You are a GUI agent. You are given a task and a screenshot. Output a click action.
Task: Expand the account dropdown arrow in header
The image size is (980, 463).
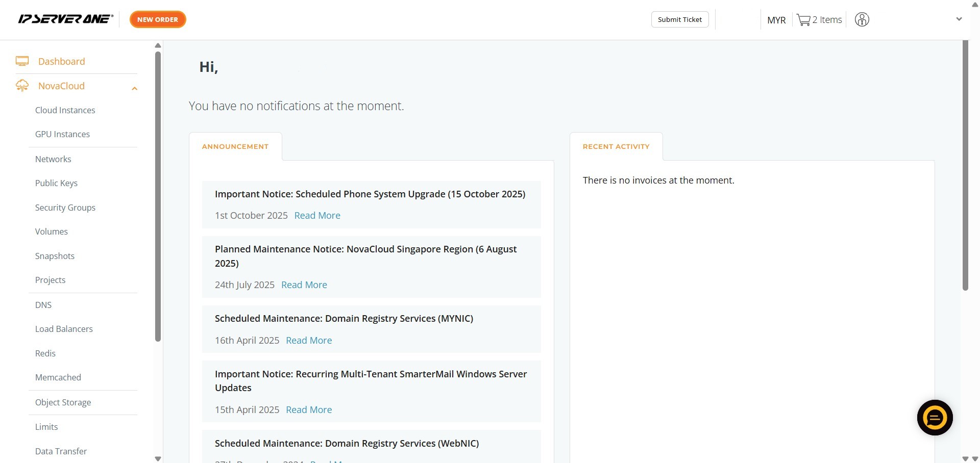(x=959, y=19)
